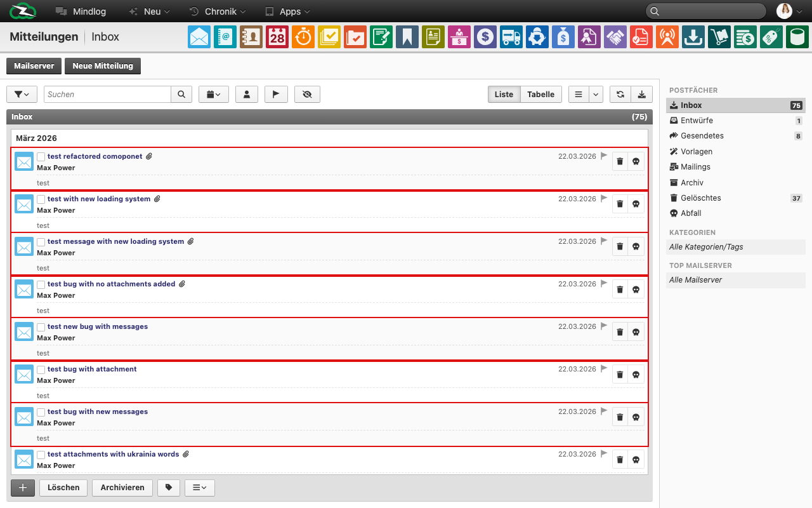Screen dimensions: 812x508
Task: Tick checkbox for 'test new bug with messages'
Action: tap(41, 327)
